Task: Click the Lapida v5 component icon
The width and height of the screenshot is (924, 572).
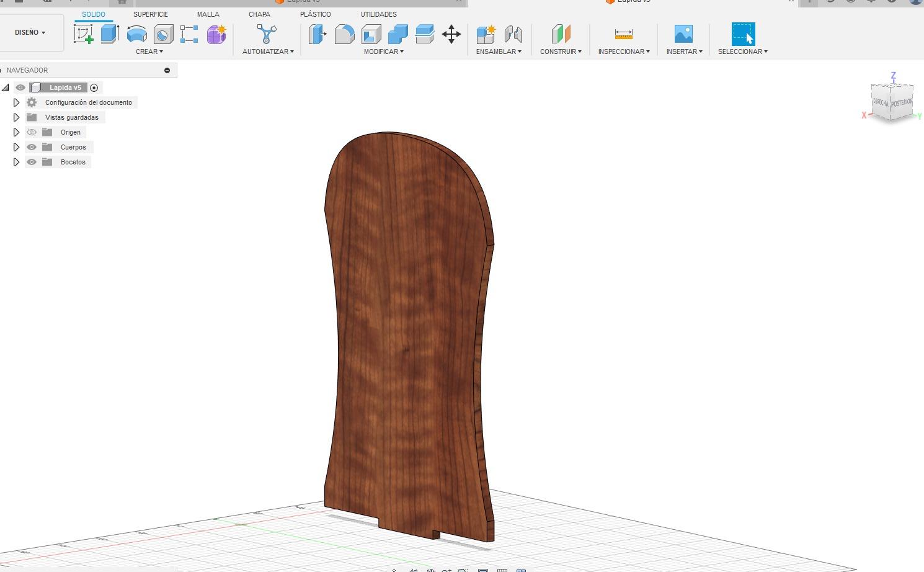Action: (35, 87)
